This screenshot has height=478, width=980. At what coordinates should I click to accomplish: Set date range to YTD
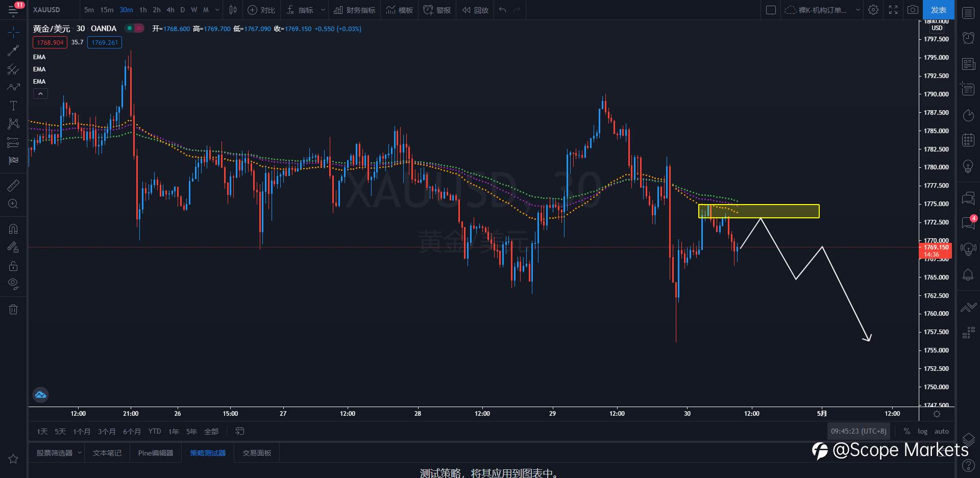click(155, 432)
